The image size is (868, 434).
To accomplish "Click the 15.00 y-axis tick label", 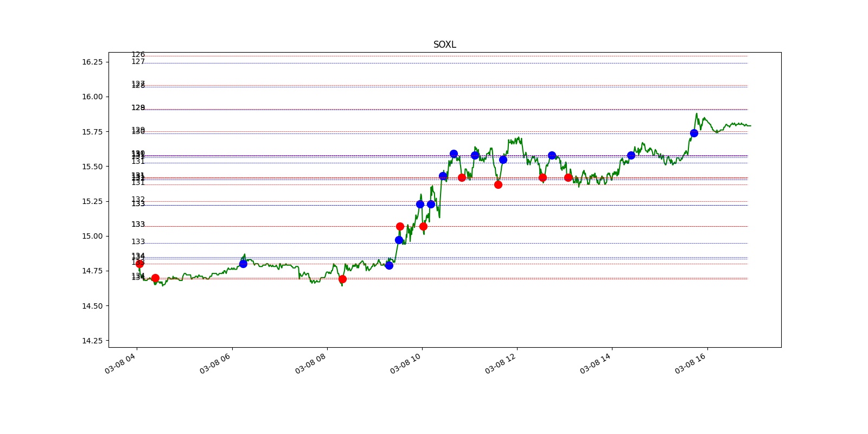I will click(92, 236).
